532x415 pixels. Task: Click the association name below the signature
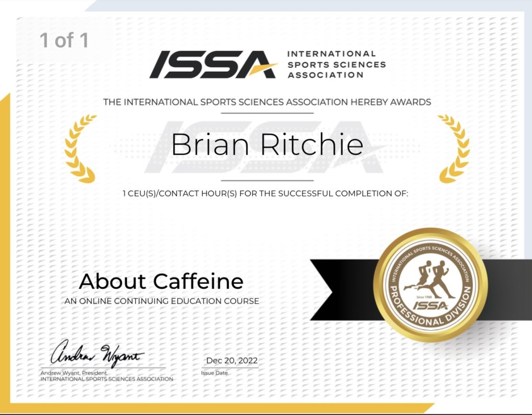[x=107, y=379]
